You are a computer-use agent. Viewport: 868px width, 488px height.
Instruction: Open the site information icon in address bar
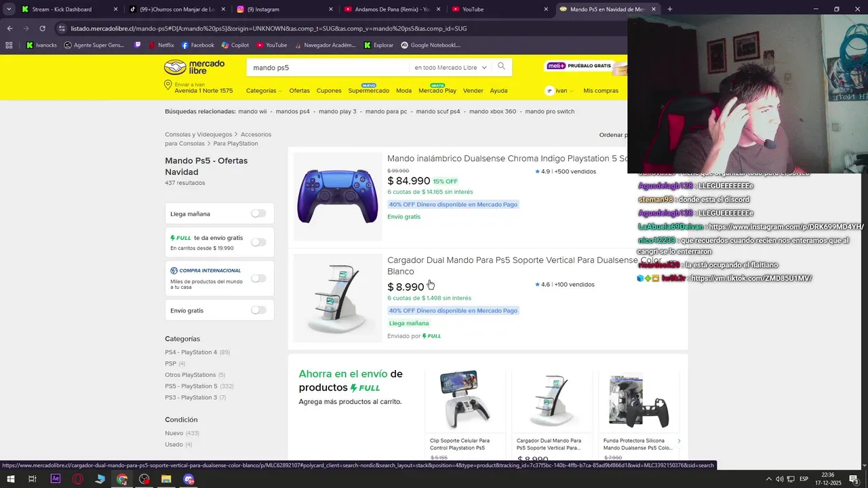click(62, 28)
